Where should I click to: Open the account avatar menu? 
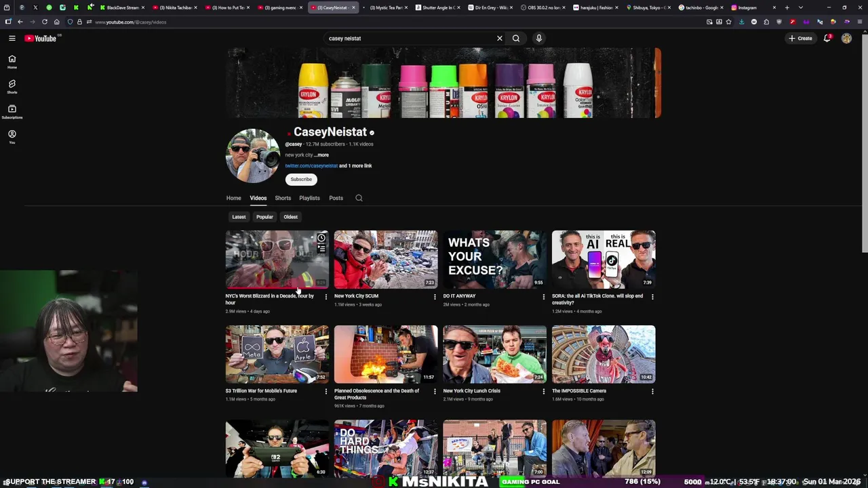pos(846,39)
